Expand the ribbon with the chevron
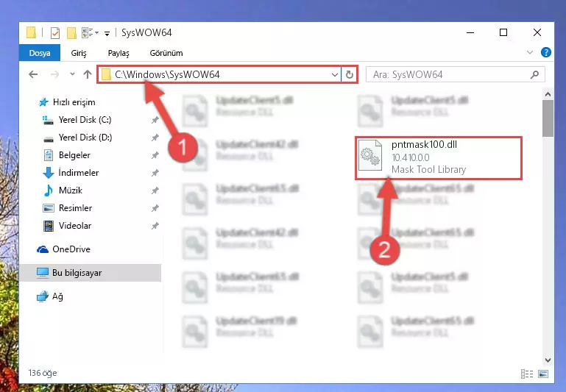This screenshot has height=392, width=566. [530, 53]
